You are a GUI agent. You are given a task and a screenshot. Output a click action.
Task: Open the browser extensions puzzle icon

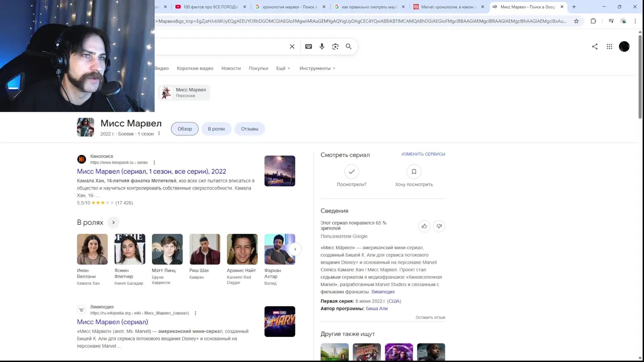point(593,21)
